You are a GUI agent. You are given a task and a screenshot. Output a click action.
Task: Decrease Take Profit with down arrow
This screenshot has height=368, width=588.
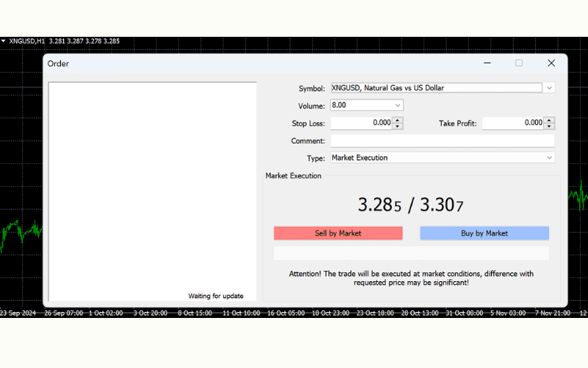[x=549, y=127]
